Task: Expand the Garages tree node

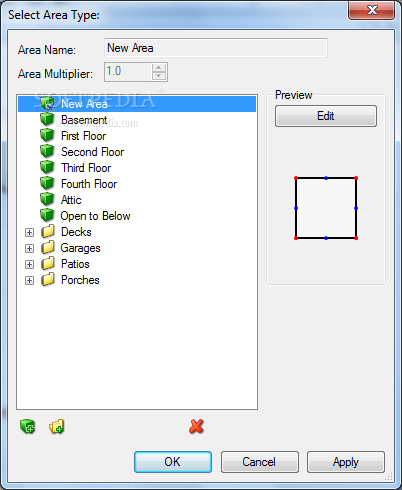Action: [29, 248]
